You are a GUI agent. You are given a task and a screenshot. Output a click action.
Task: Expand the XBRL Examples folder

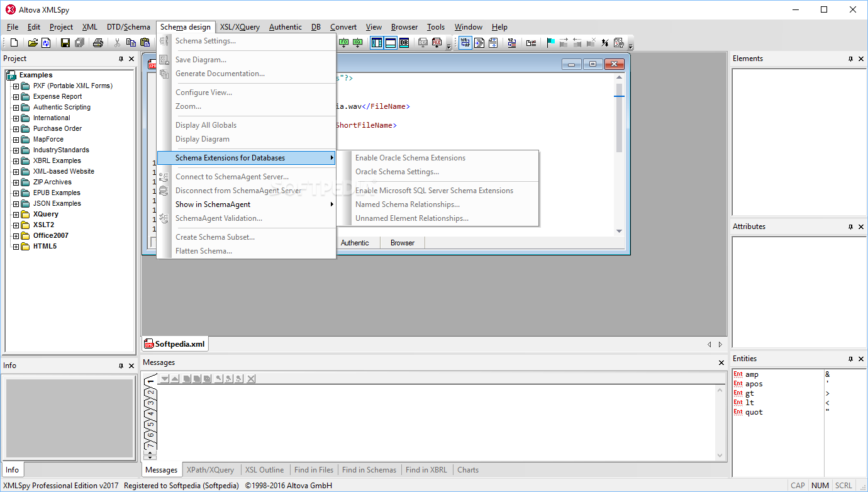[x=16, y=161]
